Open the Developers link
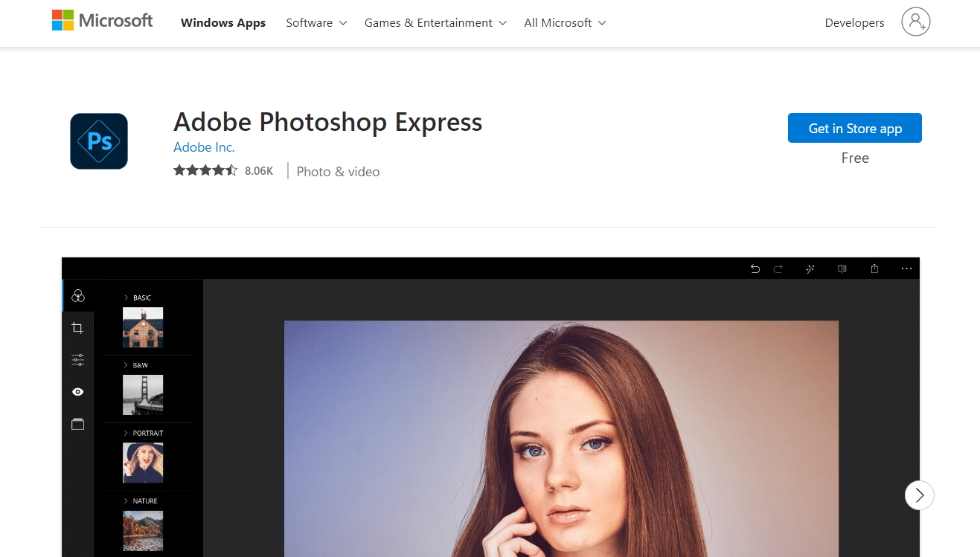980x557 pixels. coord(854,23)
